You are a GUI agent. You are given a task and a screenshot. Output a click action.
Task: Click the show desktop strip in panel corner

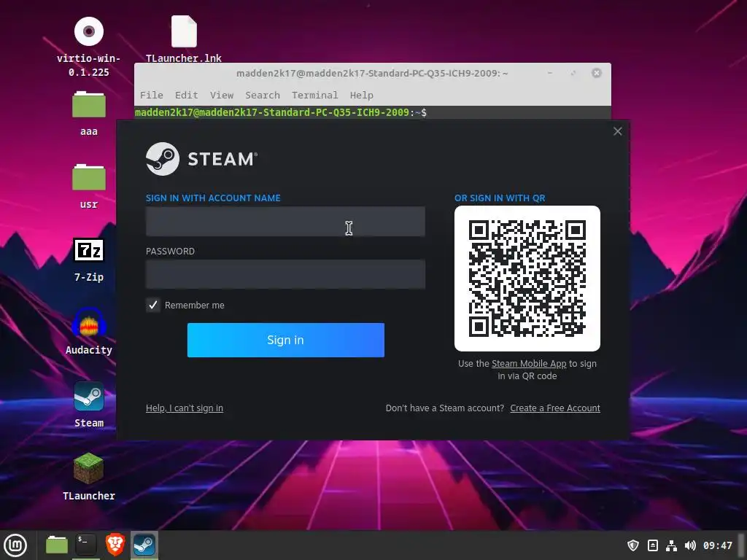point(741,545)
